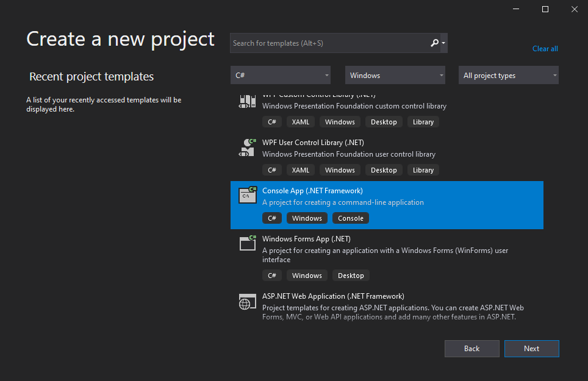
Task: Click the ASP.NET Web Application globe icon
Action: (x=248, y=302)
